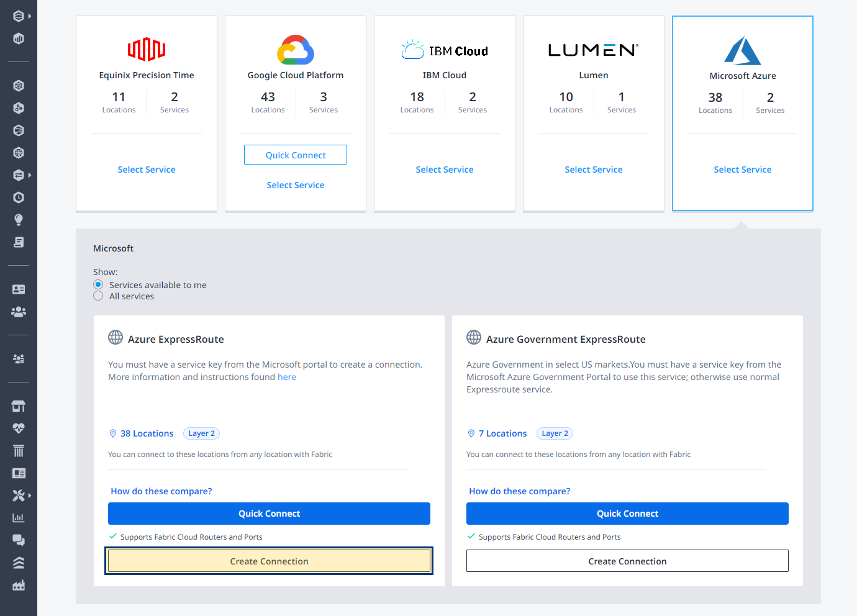Viewport: 857px width, 616px height.
Task: Click Create Connection for Azure Government ExpressRoute
Action: (627, 561)
